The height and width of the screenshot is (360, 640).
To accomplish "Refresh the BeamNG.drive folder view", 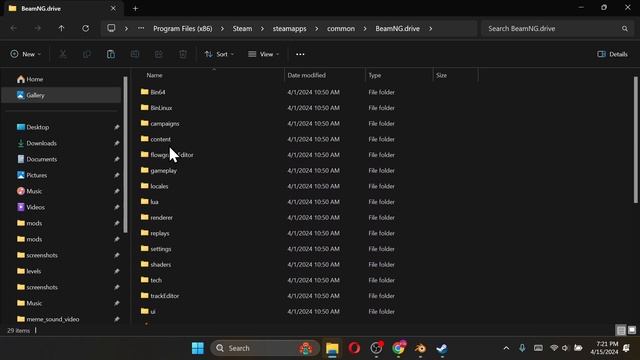I will click(85, 29).
